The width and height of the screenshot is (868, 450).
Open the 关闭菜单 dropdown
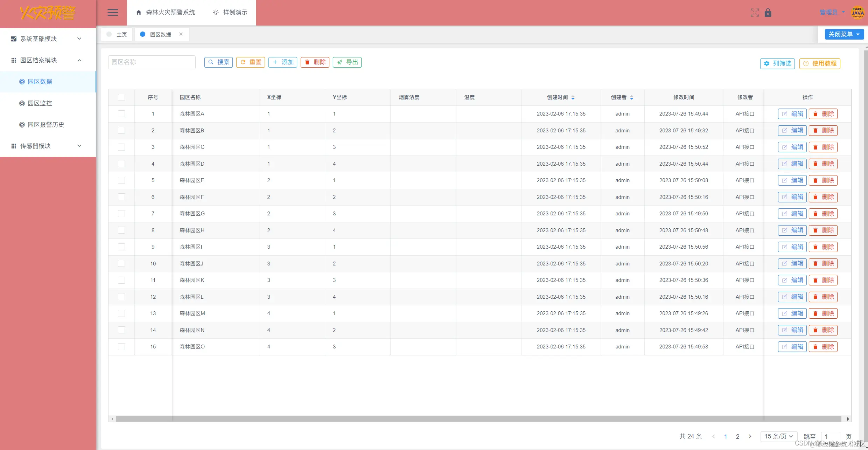pyautogui.click(x=844, y=34)
